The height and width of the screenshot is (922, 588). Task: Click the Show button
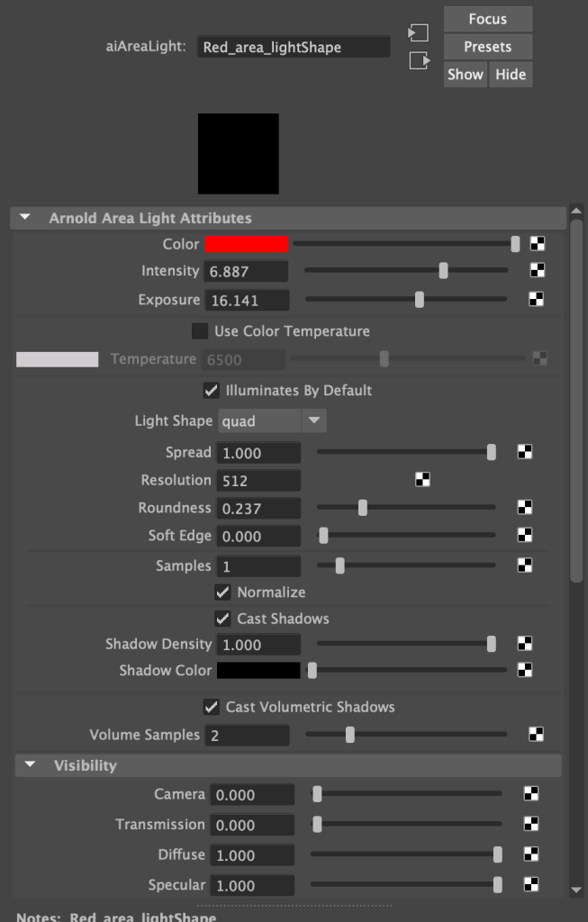click(466, 75)
